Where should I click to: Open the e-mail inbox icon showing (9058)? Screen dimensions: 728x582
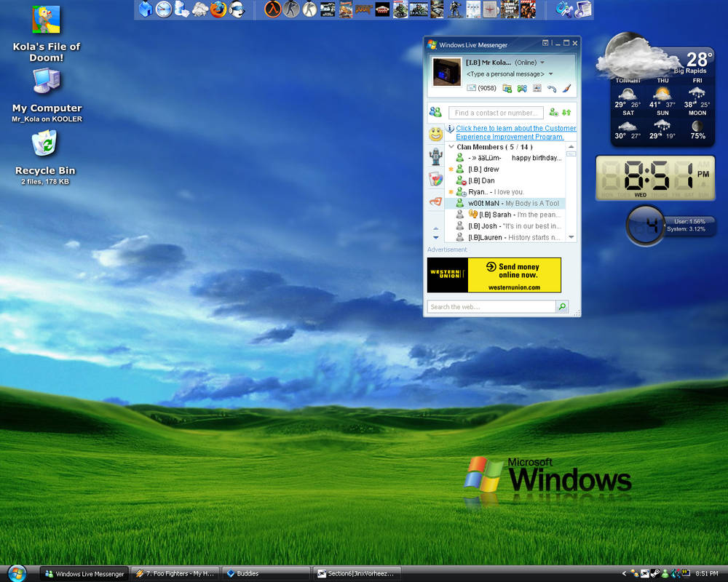(x=481, y=88)
